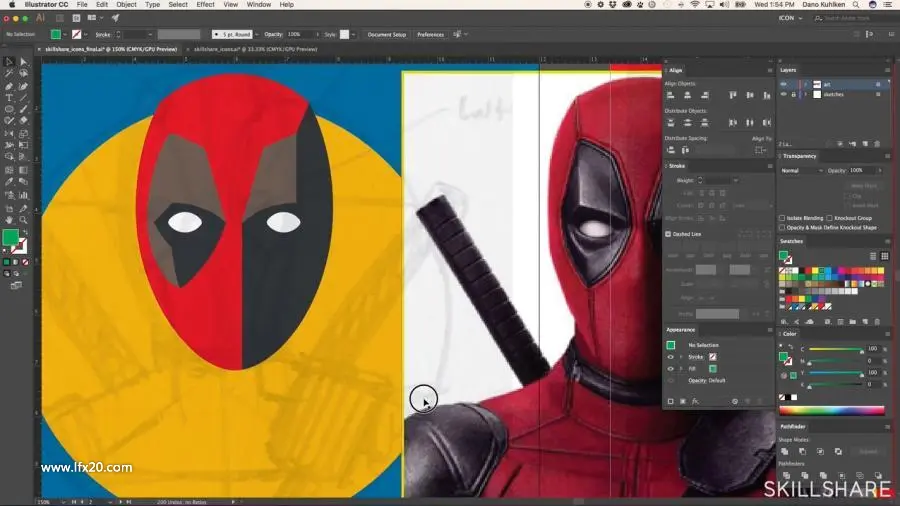
Task: Open Opacity slider arrow in control bar
Action: coord(317,34)
